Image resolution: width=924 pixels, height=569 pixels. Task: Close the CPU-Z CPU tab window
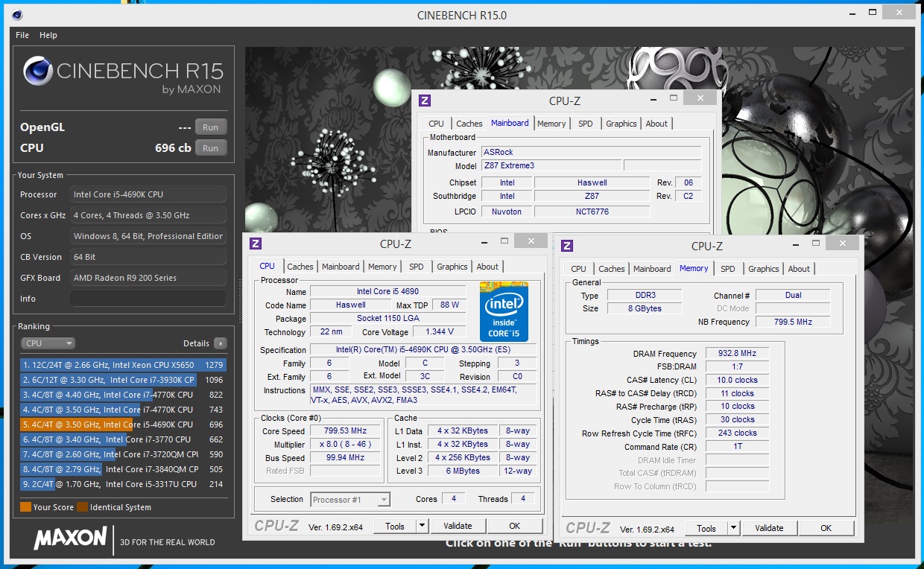531,241
